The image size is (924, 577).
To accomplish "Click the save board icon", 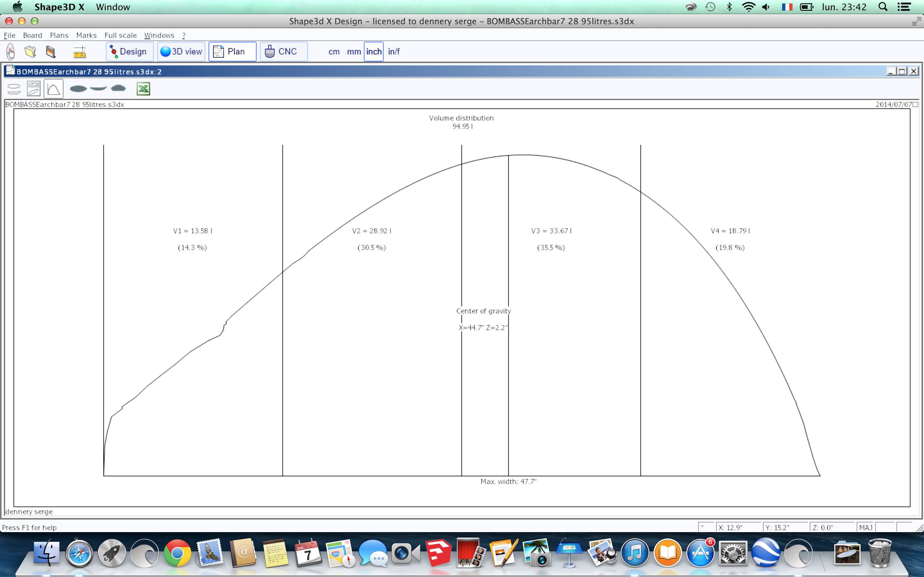I will (x=50, y=52).
